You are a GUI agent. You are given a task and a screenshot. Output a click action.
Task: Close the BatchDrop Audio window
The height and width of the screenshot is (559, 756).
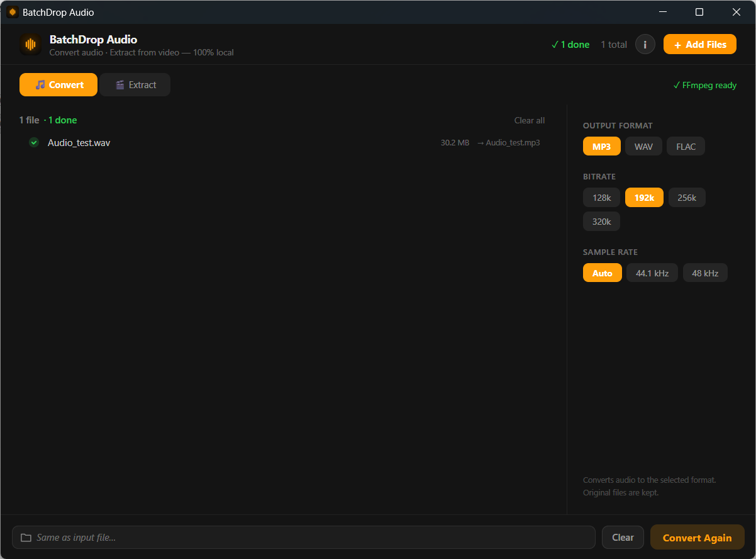point(737,12)
